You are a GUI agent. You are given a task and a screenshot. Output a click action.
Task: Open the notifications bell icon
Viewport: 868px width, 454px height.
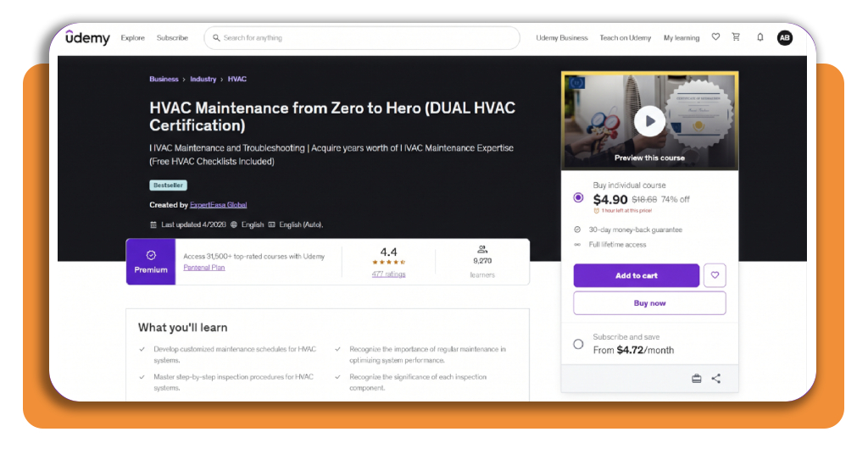pyautogui.click(x=760, y=37)
